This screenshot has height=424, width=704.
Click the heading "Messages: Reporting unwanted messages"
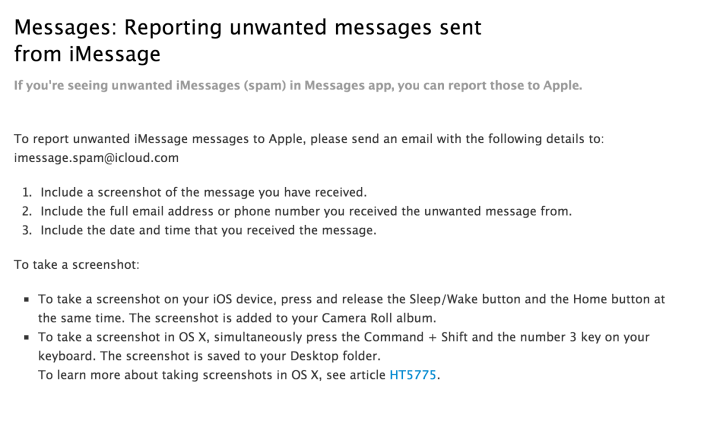tap(247, 38)
